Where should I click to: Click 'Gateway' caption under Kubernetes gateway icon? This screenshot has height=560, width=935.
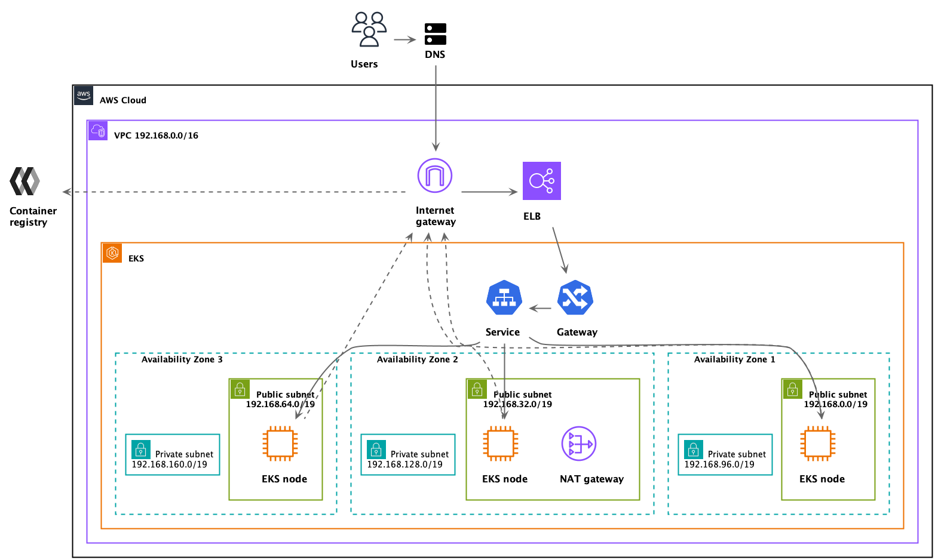[x=577, y=332]
